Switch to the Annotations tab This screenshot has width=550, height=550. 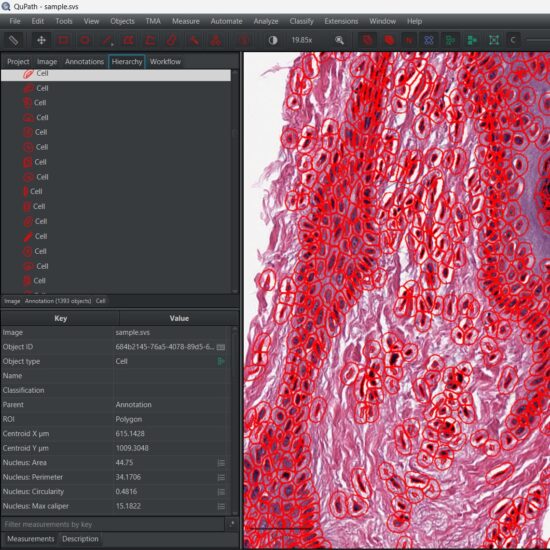pyautogui.click(x=84, y=62)
